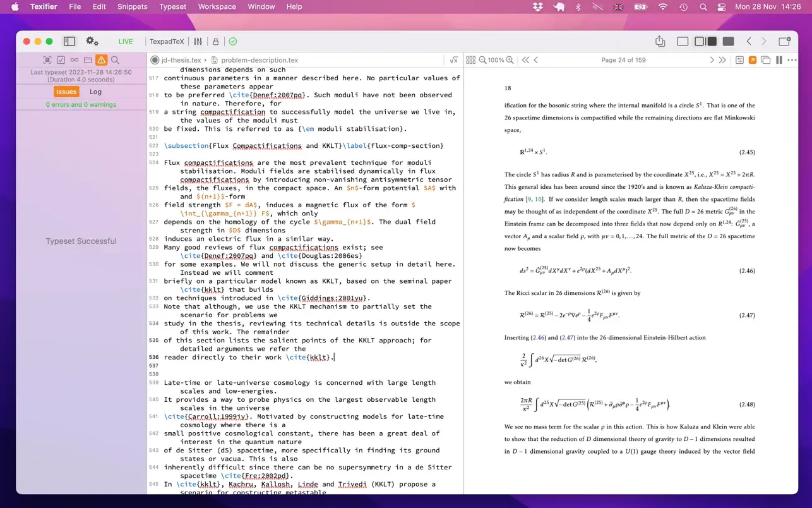
Task: Open the Typeset menu
Action: coord(172,6)
